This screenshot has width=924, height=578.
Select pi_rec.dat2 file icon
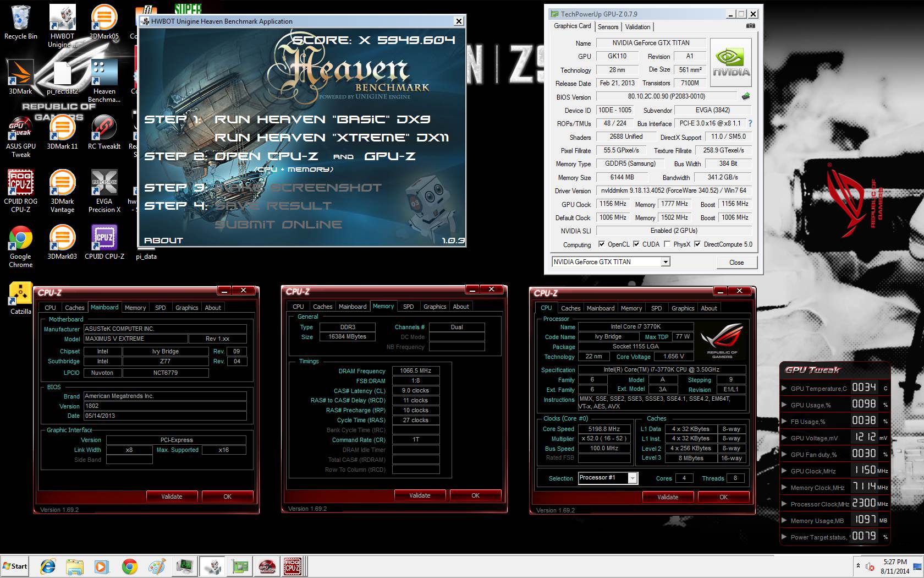[62, 78]
